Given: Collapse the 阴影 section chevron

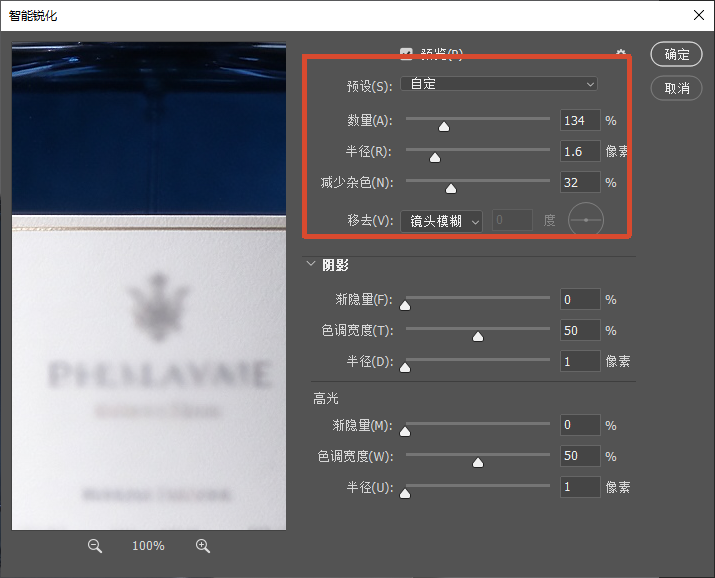Looking at the screenshot, I should tap(311, 264).
